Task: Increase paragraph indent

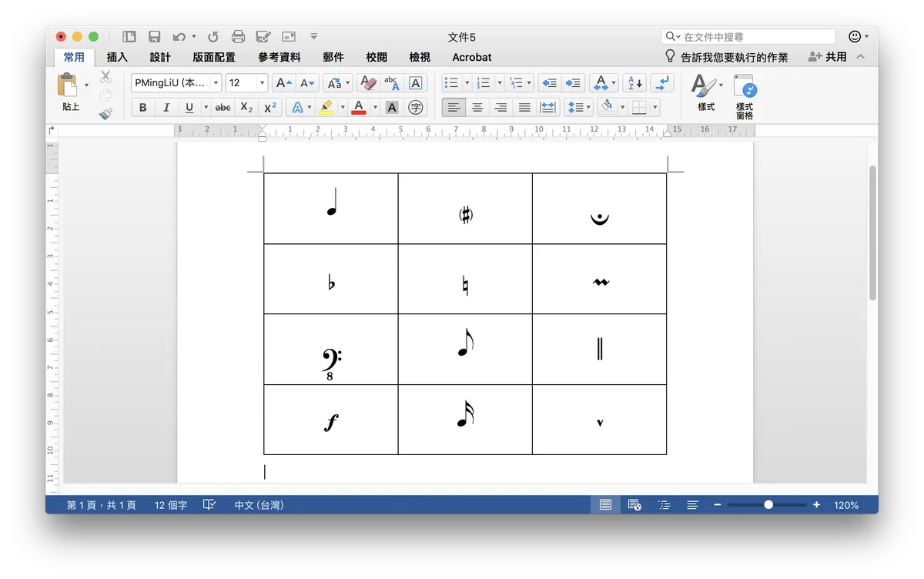Action: 573,83
